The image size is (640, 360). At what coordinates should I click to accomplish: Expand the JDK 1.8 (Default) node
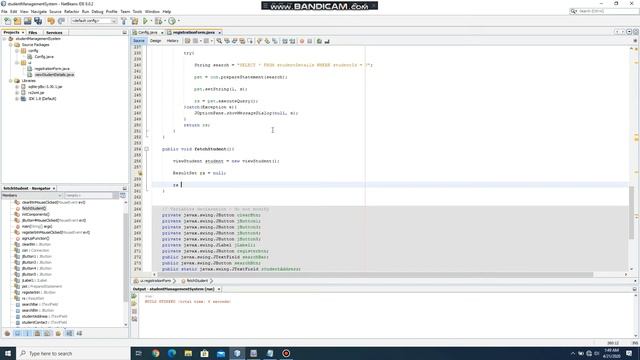(17, 99)
